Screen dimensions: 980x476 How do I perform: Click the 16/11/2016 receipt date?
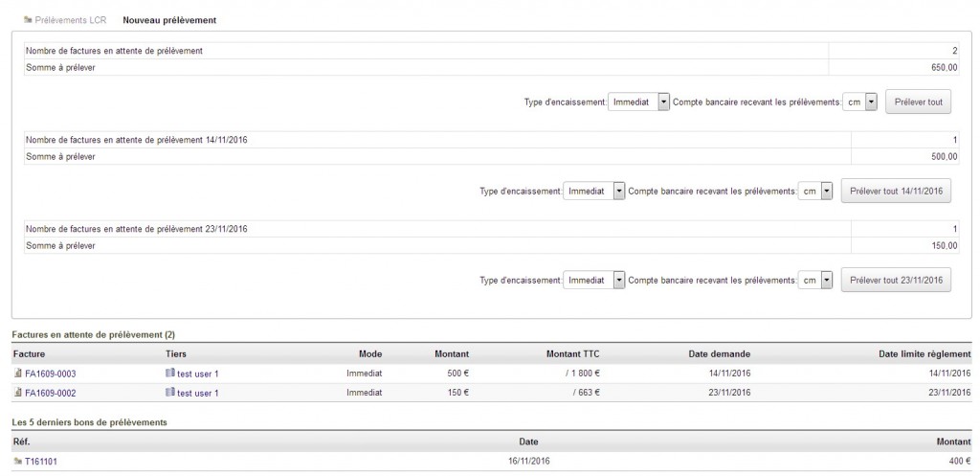point(529,462)
